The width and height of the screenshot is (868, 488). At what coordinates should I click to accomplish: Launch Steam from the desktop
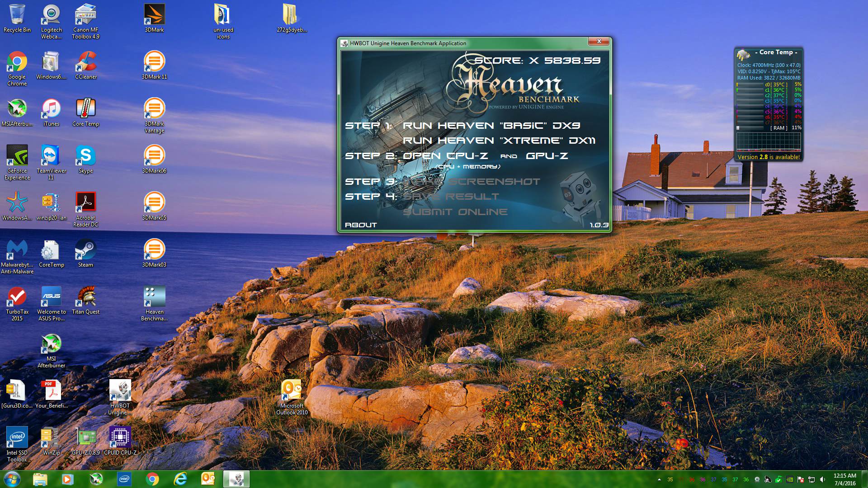coord(86,253)
